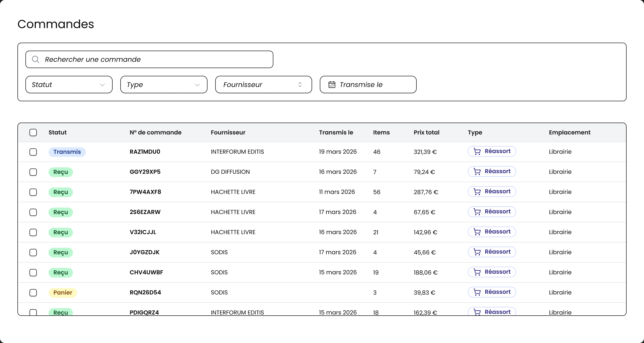Viewport: 644px width, 343px height.
Task: Click the up-down arrows icon in Fournisseur
Action: coord(300,85)
